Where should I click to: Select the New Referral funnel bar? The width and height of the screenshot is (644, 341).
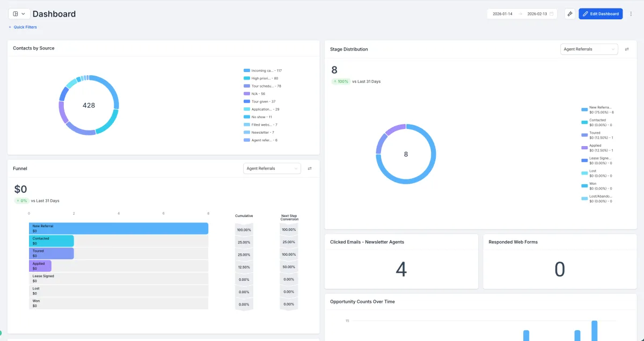coord(118,229)
